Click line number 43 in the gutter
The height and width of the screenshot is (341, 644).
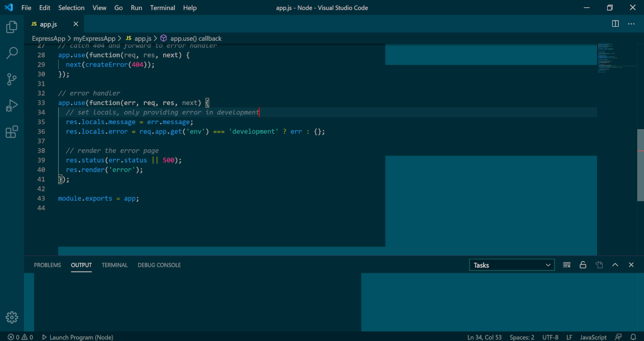pos(41,198)
